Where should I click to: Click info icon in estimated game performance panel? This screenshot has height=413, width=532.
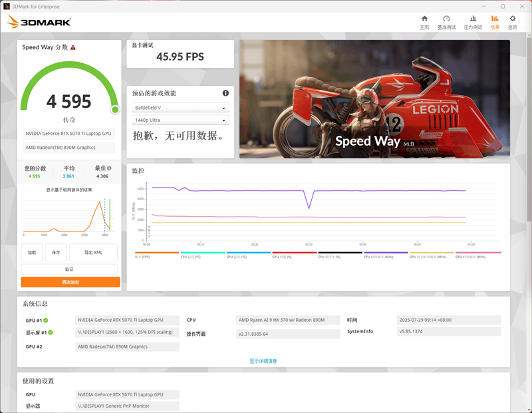225,94
